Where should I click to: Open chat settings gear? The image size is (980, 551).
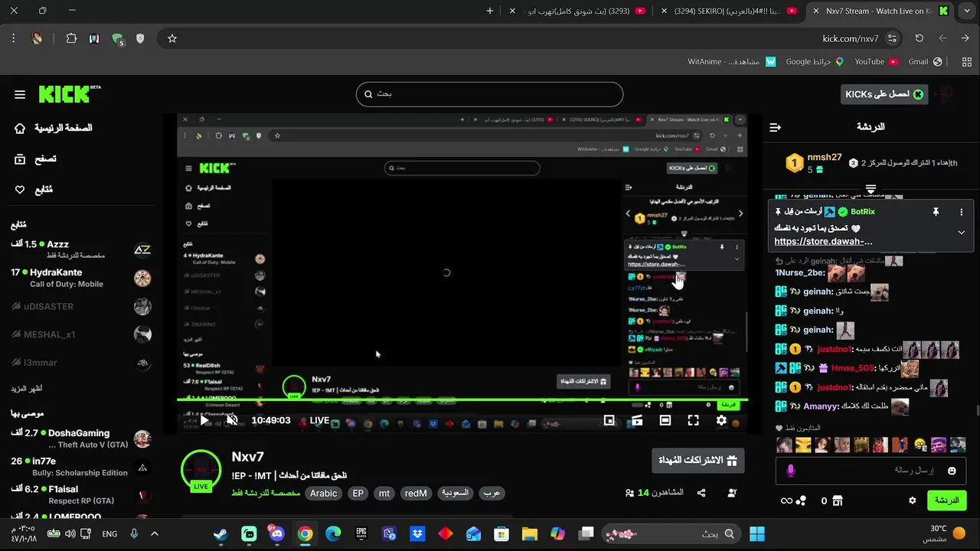[x=913, y=500]
